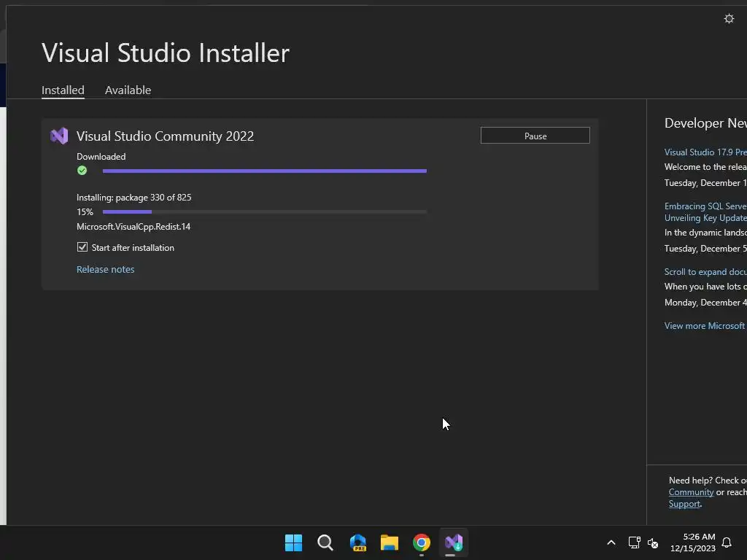747x560 pixels.
Task: Click the Downloaded status label
Action: click(x=101, y=157)
